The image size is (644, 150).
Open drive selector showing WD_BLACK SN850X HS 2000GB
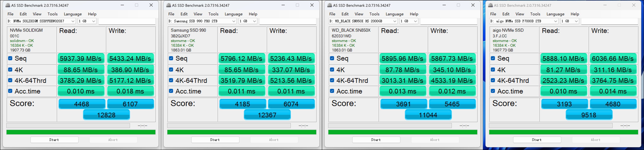[363, 21]
